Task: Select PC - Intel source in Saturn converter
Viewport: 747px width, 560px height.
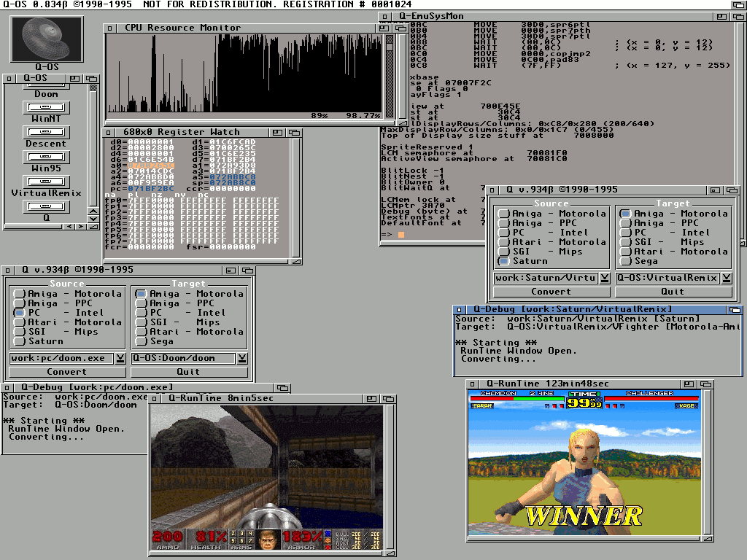Action: 503,233
